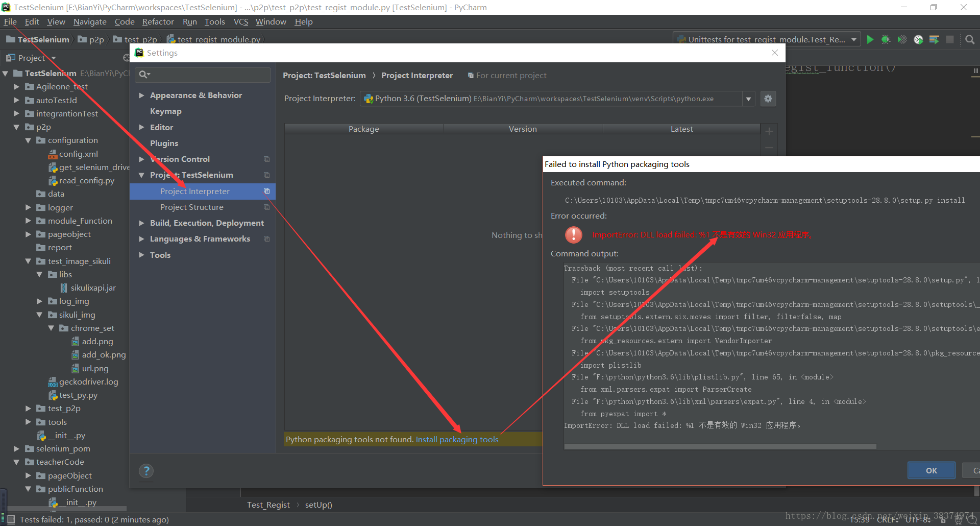980x526 pixels.
Task: Run with coverage icon in toolbar
Action: (902, 39)
